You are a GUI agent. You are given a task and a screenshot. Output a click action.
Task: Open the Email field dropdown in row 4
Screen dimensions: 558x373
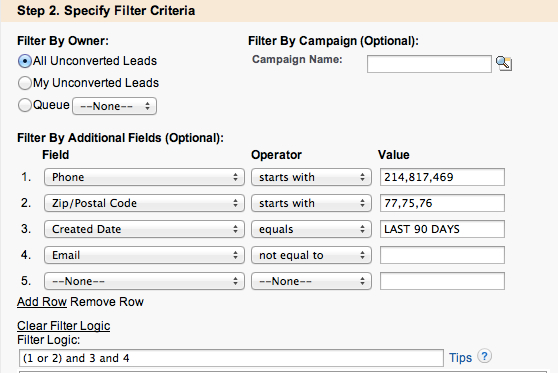pos(144,255)
